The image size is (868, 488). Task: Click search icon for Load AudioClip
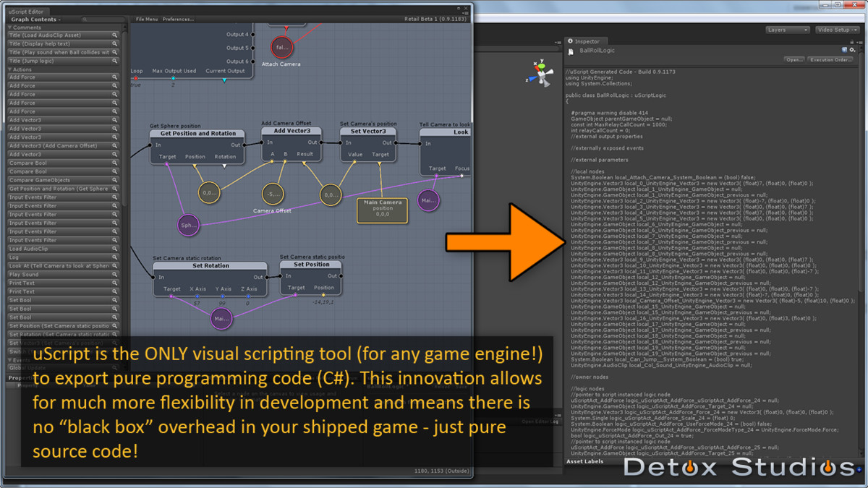114,249
